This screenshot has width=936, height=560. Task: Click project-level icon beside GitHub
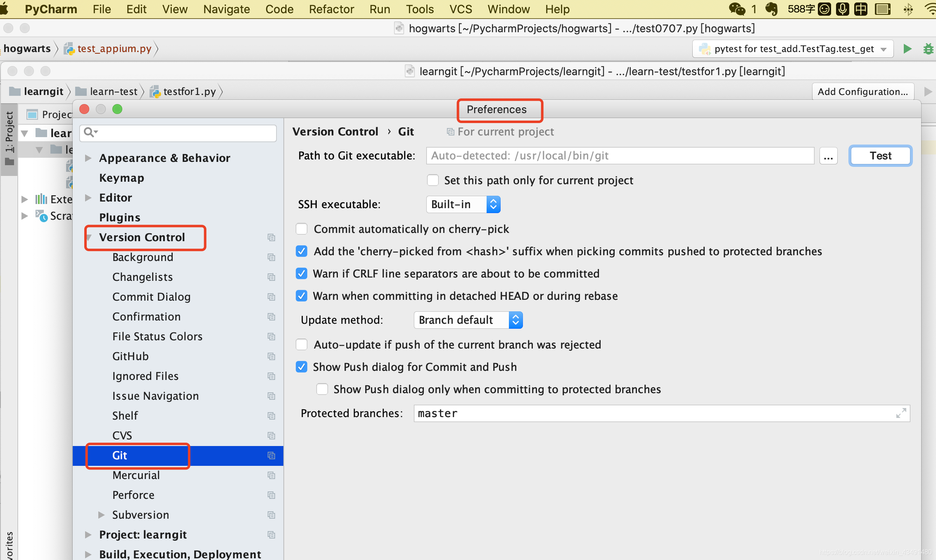pyautogui.click(x=271, y=356)
